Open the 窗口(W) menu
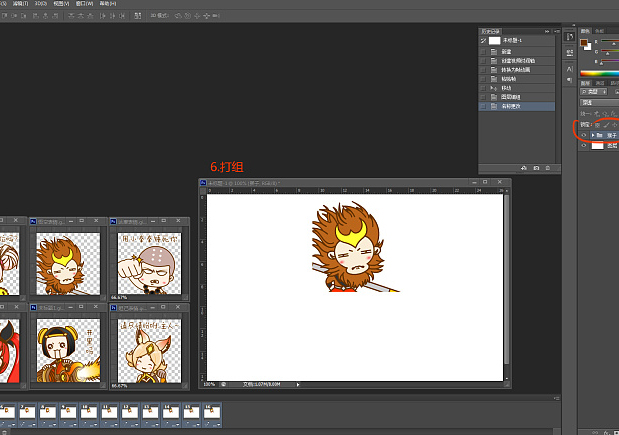 (84, 3)
